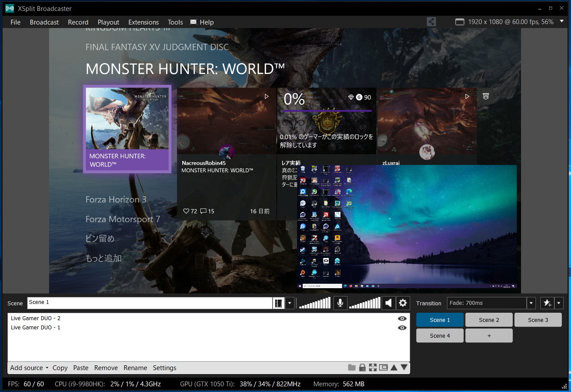Open the Add source dropdown
The image size is (571, 392).
(x=29, y=368)
